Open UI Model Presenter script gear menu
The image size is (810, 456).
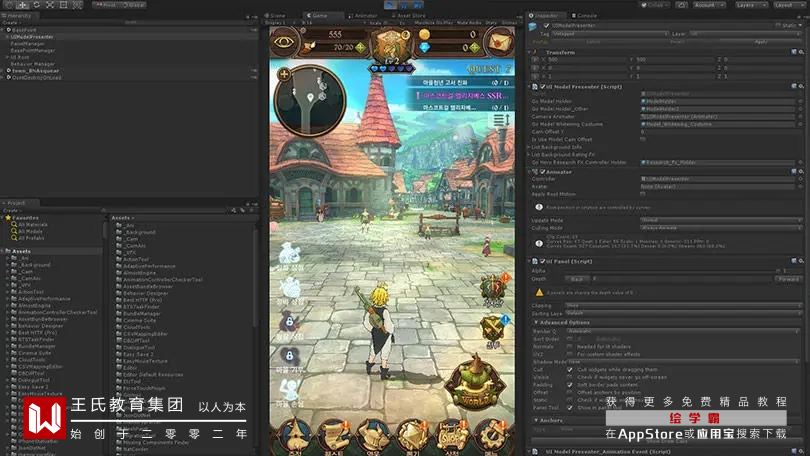pyautogui.click(x=801, y=86)
